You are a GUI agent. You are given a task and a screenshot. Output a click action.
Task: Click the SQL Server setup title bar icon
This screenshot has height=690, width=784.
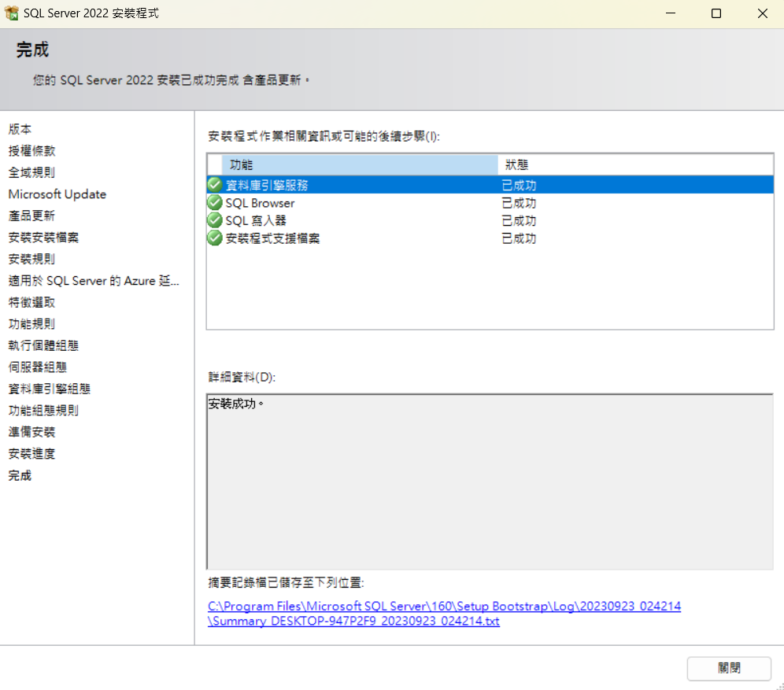[x=11, y=13]
